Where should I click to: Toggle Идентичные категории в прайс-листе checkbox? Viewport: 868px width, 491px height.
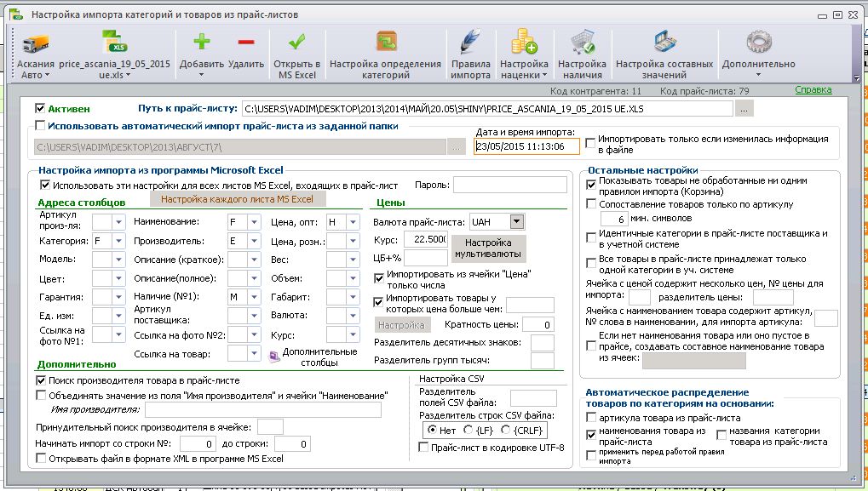pos(591,237)
